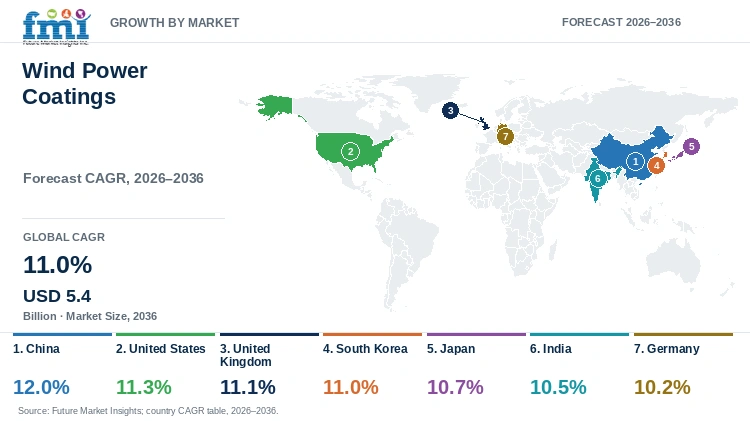Image resolution: width=750 pixels, height=421 pixels.
Task: Click United States' 11.3% value
Action: 143,387
